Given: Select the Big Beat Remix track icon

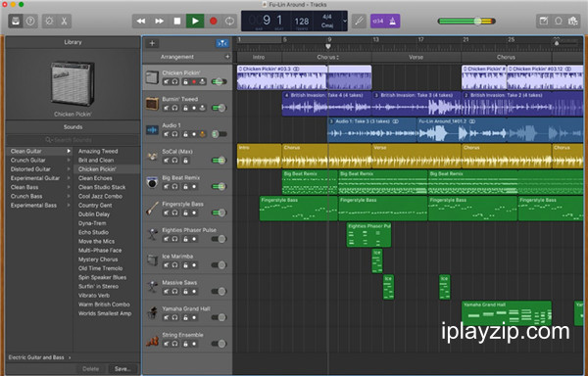Looking at the screenshot, I should click(152, 182).
